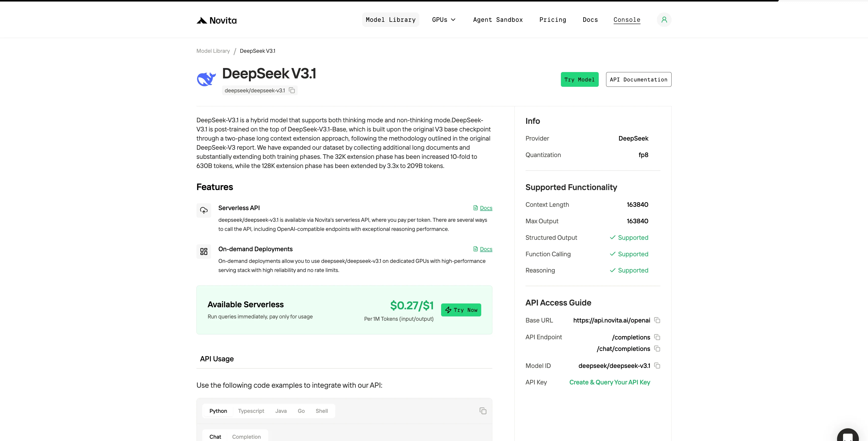Click the https://api.novita.ai/openai URL text
Viewport: 868px width, 441px height.
[612, 320]
